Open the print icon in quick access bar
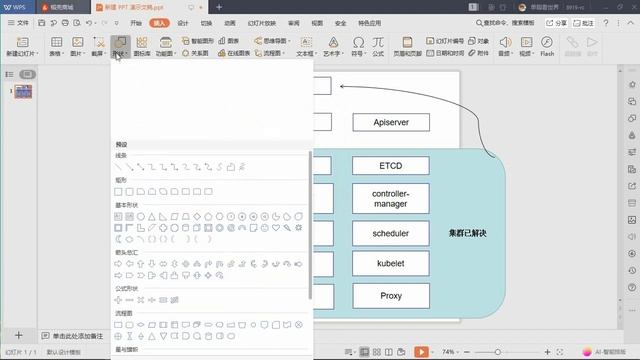 click(x=65, y=23)
